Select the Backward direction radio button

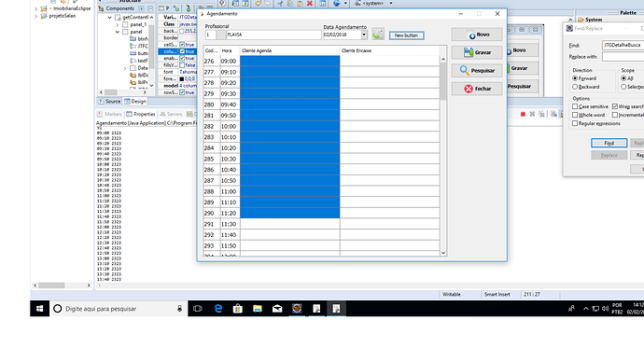tap(575, 87)
